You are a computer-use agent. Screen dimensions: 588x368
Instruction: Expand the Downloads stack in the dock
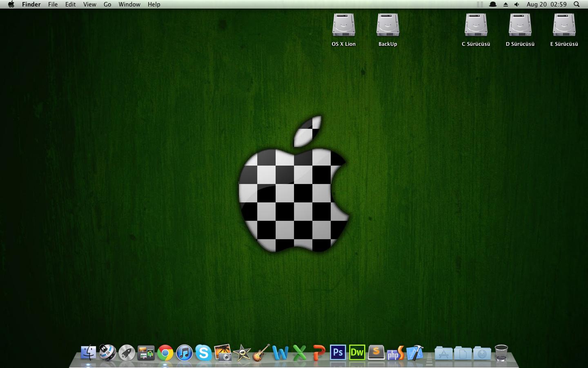(x=482, y=353)
